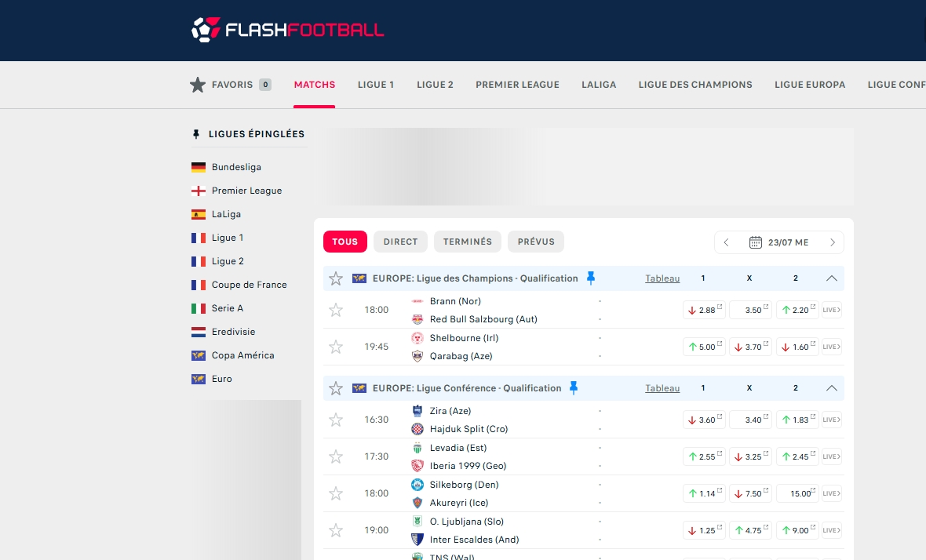Open the LIGUE 1 tab

click(x=376, y=85)
